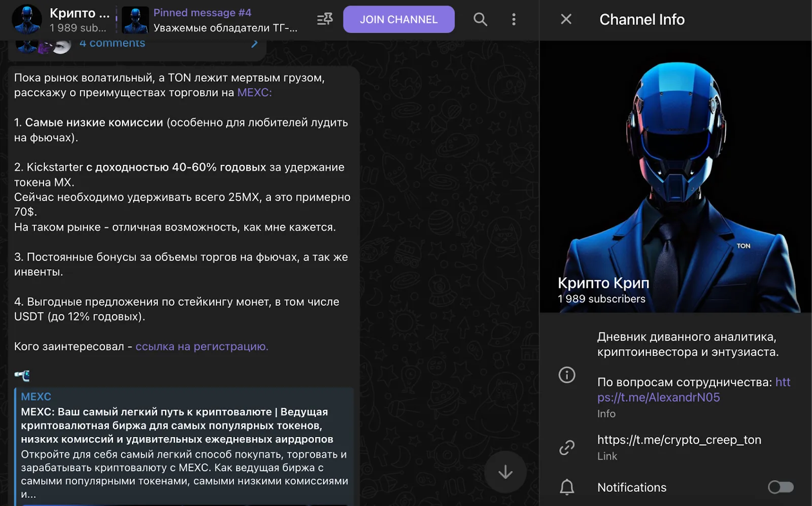Copy the t.me/crypto_creep_ton channel link
812x506 pixels.
[679, 440]
